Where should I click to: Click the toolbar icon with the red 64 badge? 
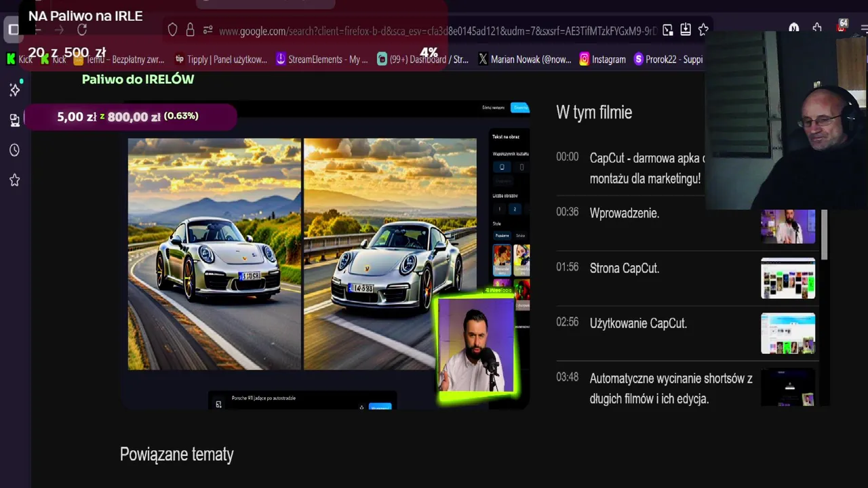pos(842,26)
